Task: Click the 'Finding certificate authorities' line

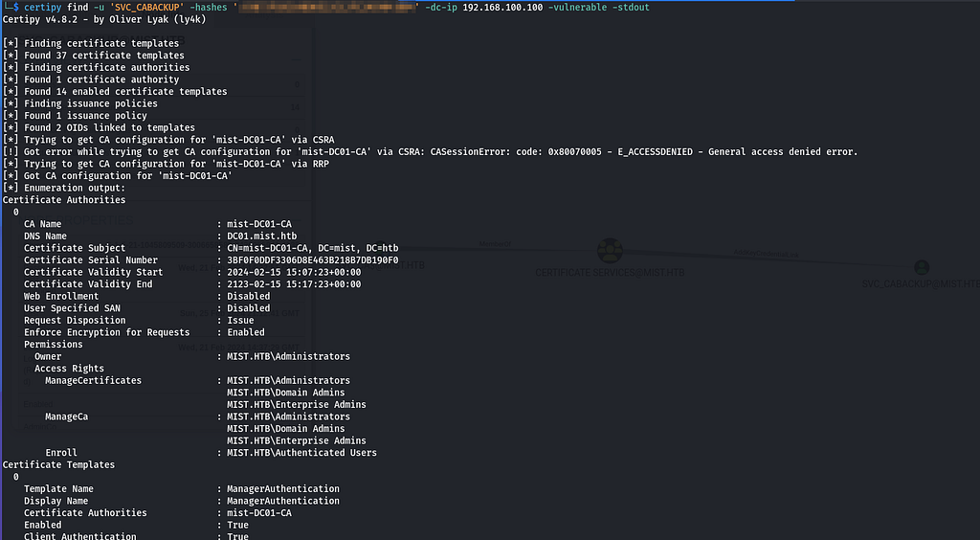Action: [97, 67]
